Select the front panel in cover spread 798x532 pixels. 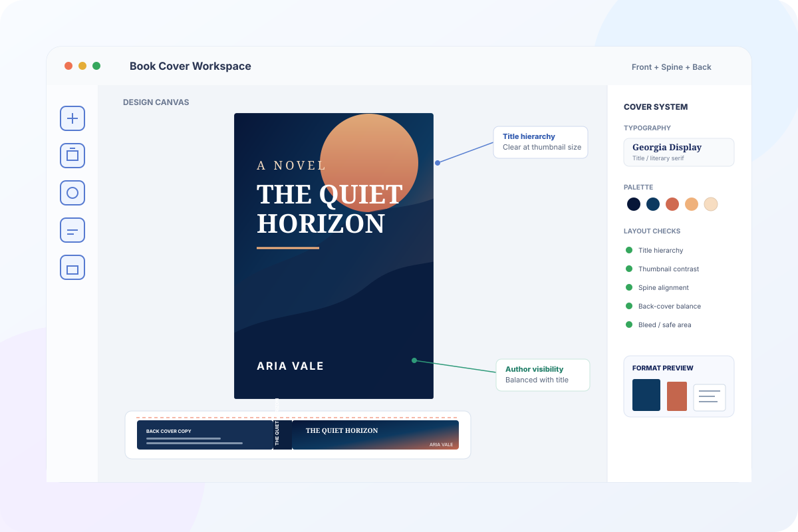pos(375,435)
